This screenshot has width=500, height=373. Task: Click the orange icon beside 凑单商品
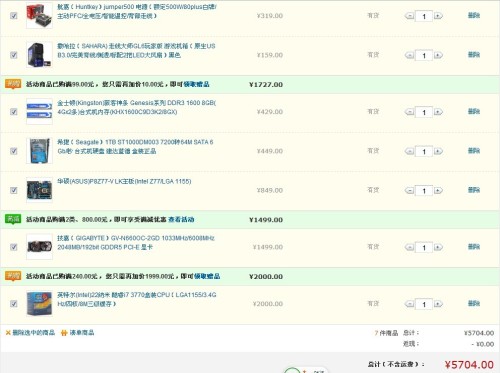click(x=64, y=333)
